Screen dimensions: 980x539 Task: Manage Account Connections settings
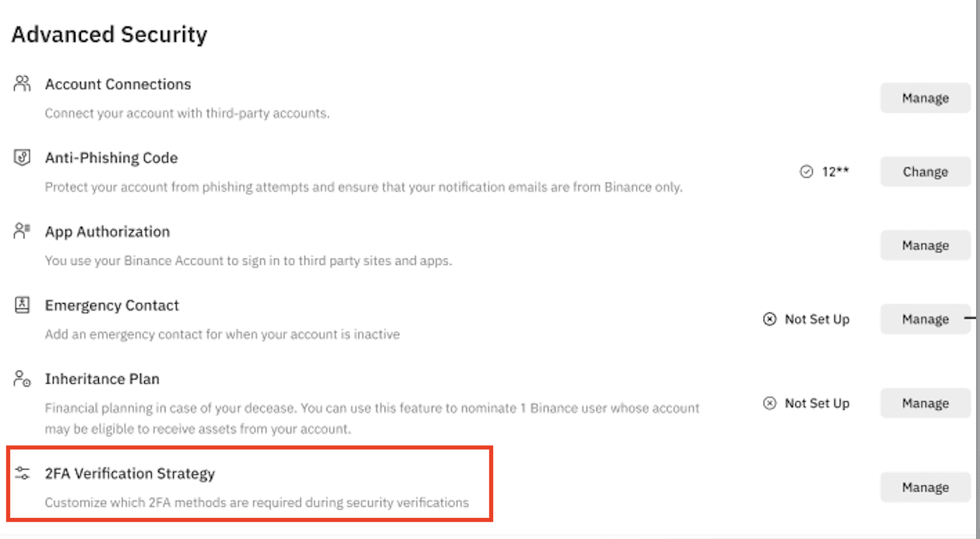[925, 98]
